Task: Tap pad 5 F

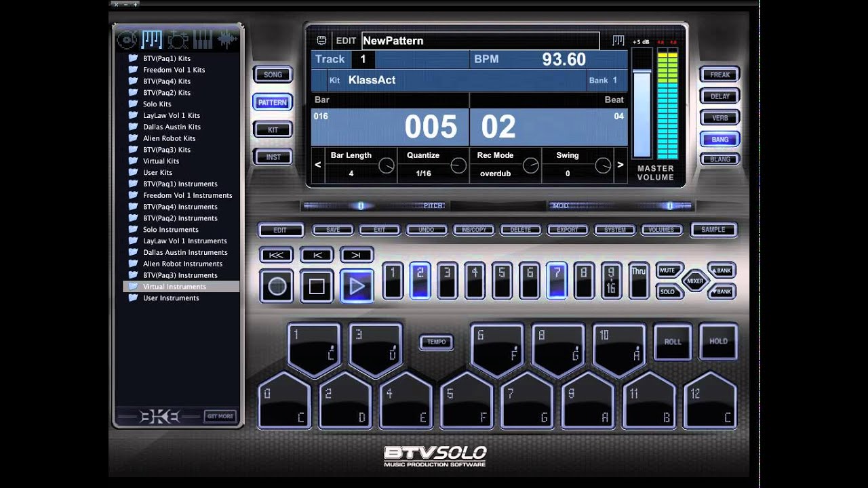Action: (467, 401)
